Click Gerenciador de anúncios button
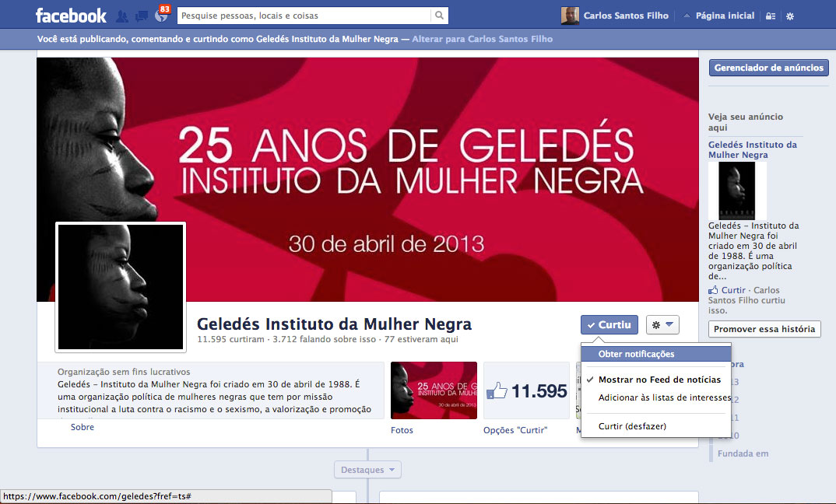 pos(769,68)
